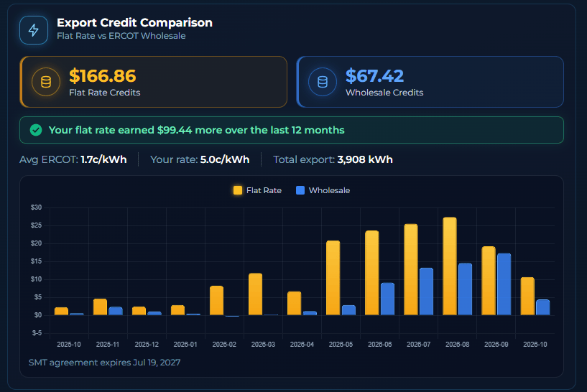The image size is (587, 392).
Task: Click SMT agreement expires Jul 19, 2027
Action: [104, 363]
